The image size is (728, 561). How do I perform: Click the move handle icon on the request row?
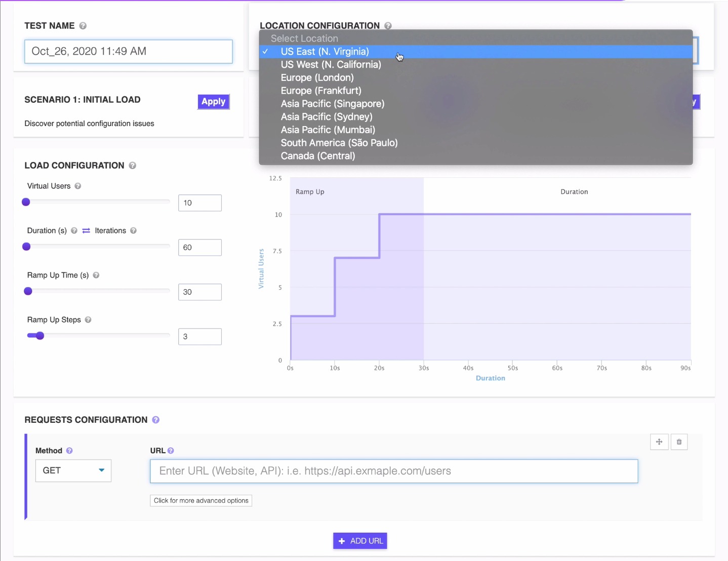pos(659,442)
